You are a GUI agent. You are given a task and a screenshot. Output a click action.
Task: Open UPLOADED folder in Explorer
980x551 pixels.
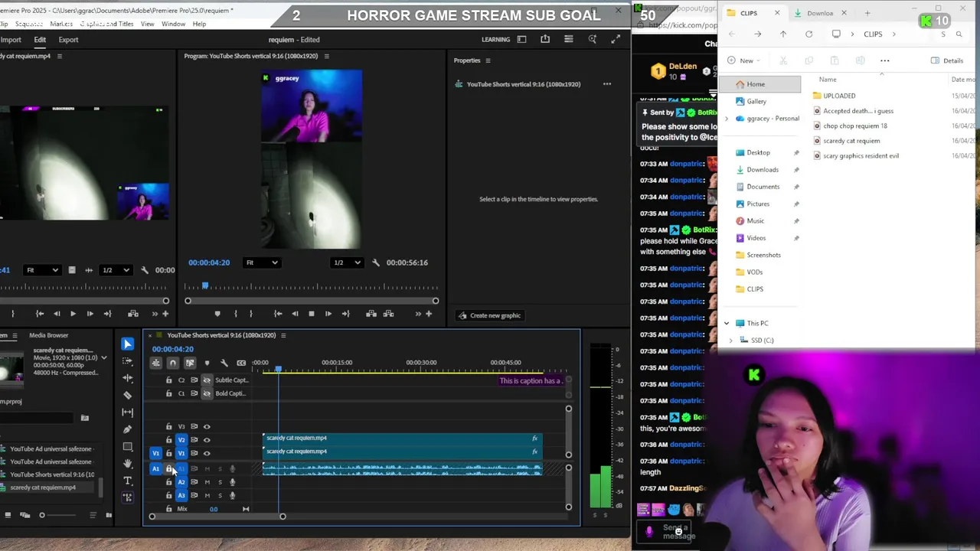coord(839,96)
